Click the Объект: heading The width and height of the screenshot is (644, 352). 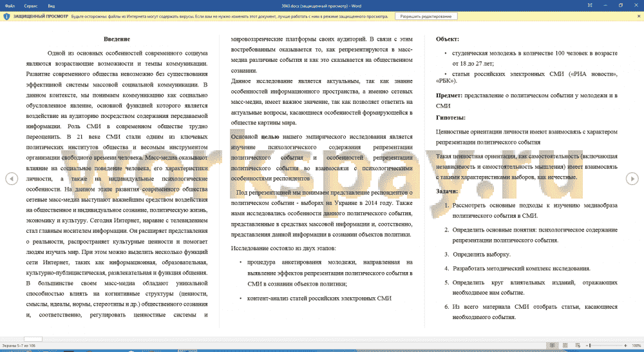[x=448, y=39]
